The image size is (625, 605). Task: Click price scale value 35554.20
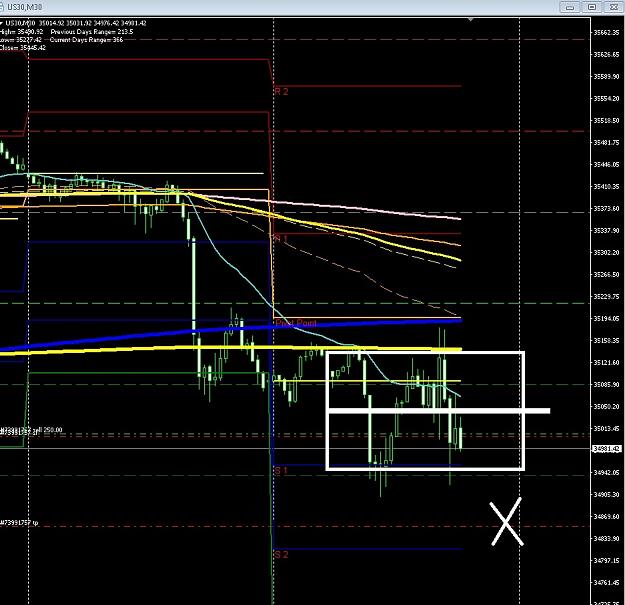pyautogui.click(x=607, y=98)
